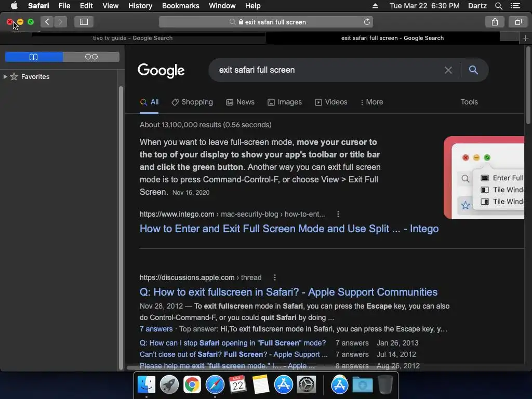Go forward to the next page
532x399 pixels.
(x=60, y=22)
